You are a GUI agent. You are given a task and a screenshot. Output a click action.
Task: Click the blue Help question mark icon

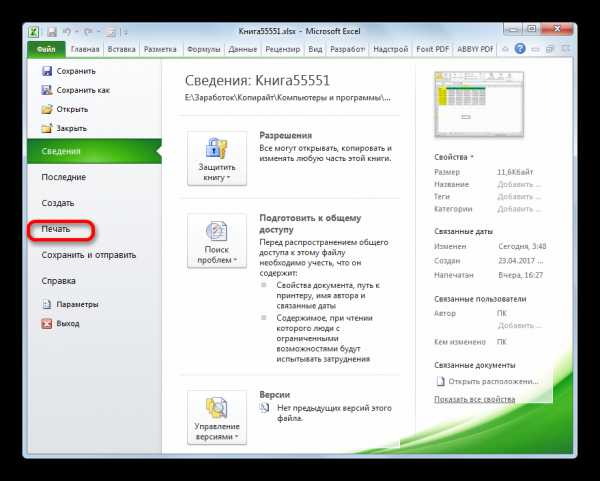520,49
